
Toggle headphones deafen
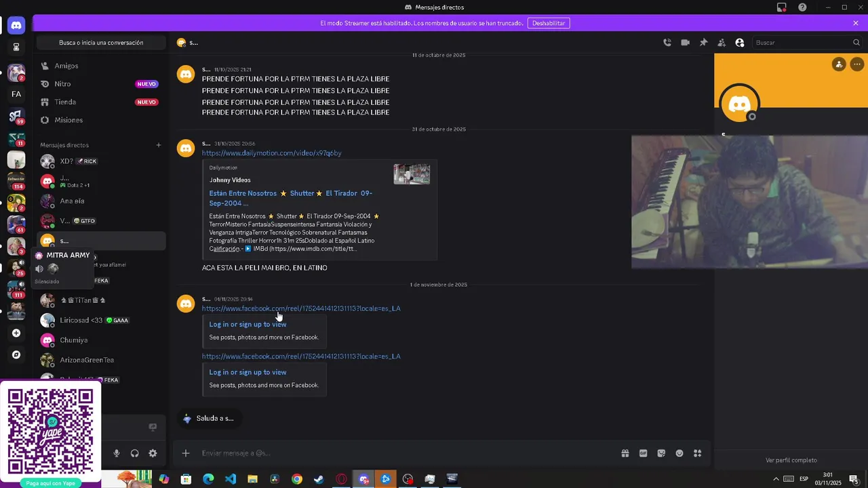coord(134,453)
